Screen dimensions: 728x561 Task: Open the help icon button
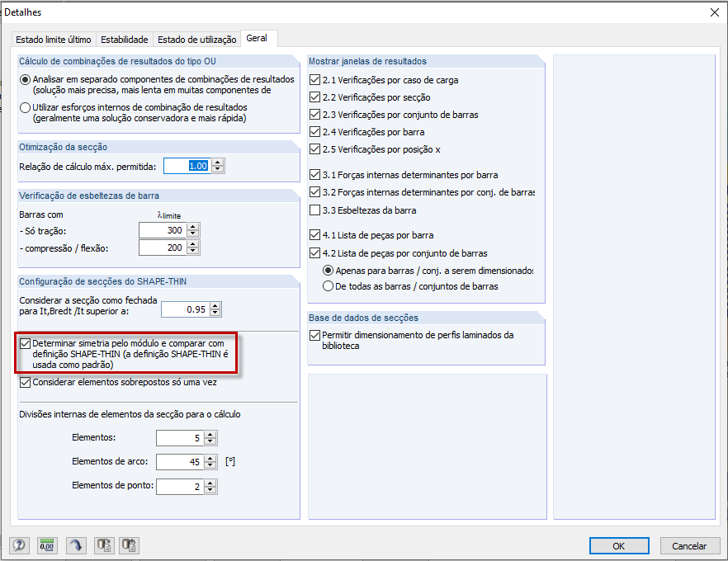(20, 545)
